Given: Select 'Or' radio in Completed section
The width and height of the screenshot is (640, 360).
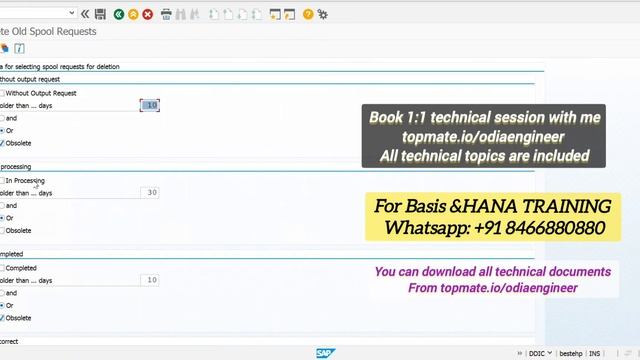Looking at the screenshot, I should tap(2, 305).
